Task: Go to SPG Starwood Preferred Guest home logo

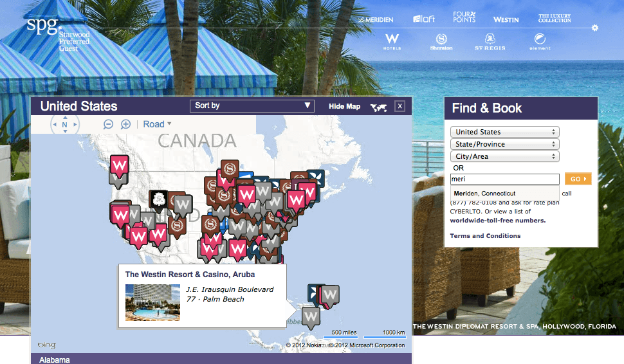Action: pyautogui.click(x=58, y=35)
